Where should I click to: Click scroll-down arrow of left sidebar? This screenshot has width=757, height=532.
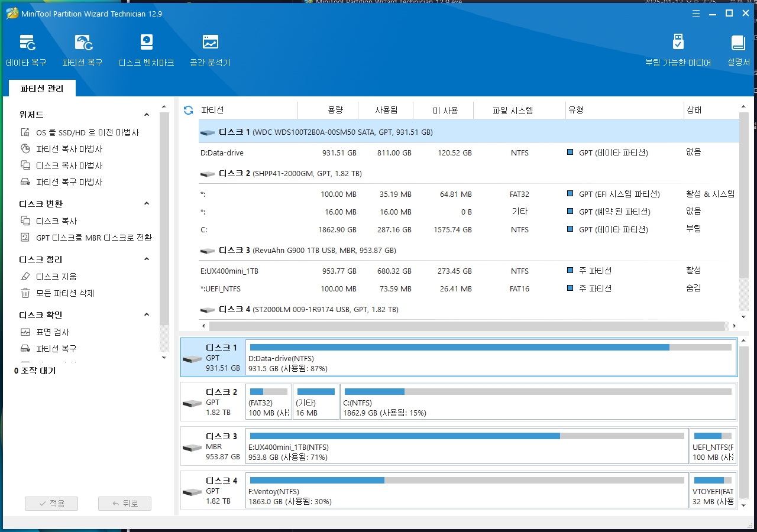(x=164, y=358)
